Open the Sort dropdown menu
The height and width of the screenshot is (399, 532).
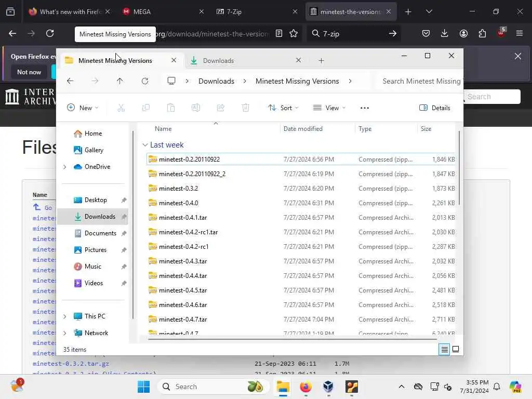click(283, 108)
